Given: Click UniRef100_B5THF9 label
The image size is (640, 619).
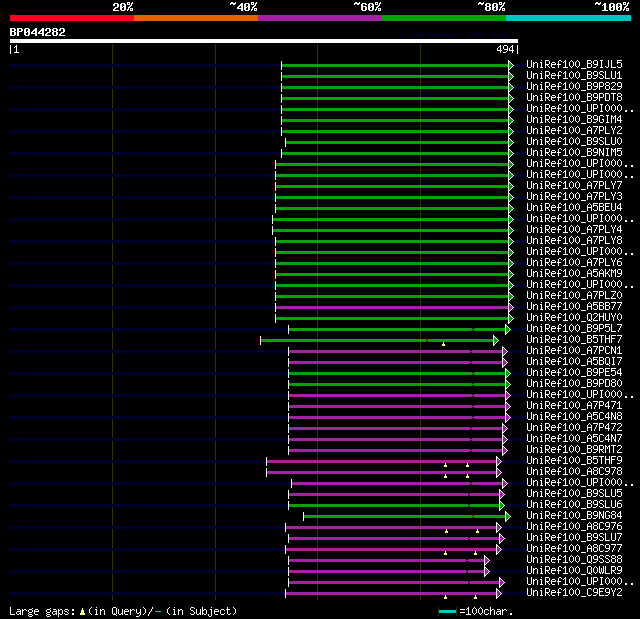Looking at the screenshot, I should click(574, 461).
